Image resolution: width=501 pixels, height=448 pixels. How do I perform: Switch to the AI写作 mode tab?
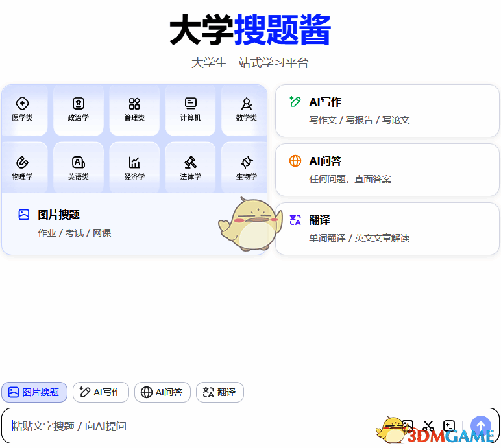tap(101, 392)
